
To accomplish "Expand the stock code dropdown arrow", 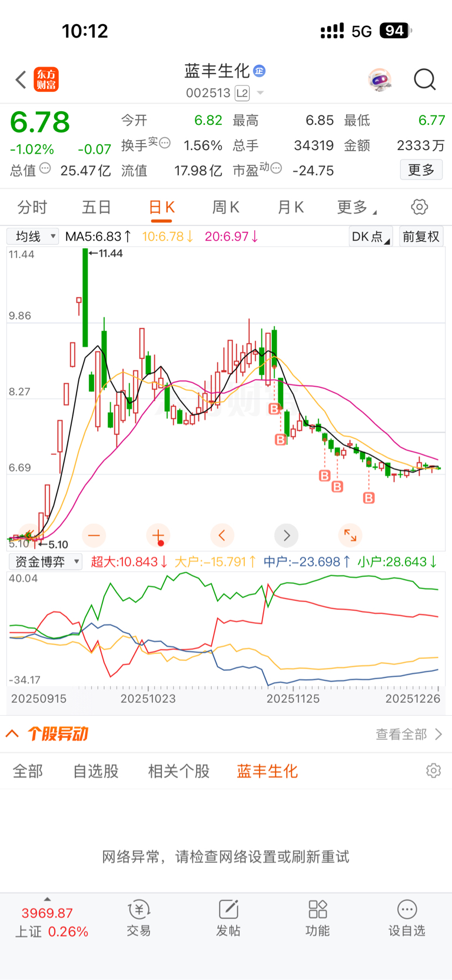I will [260, 93].
